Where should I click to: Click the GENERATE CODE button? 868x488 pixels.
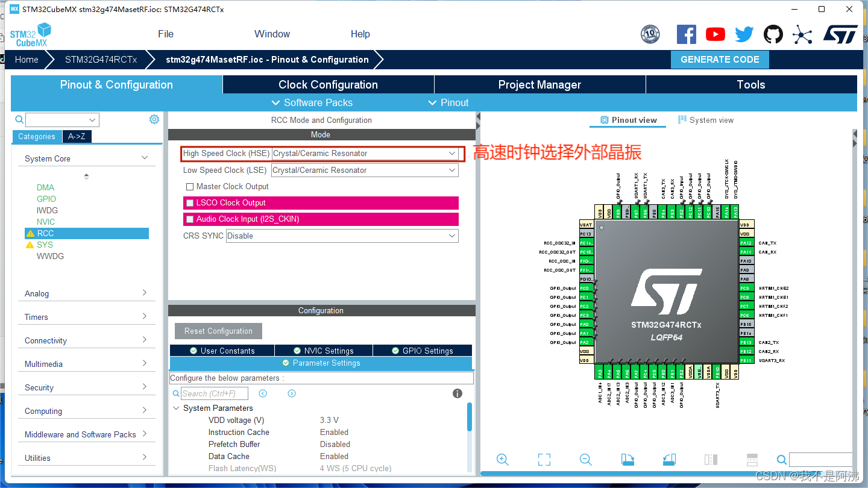click(720, 59)
